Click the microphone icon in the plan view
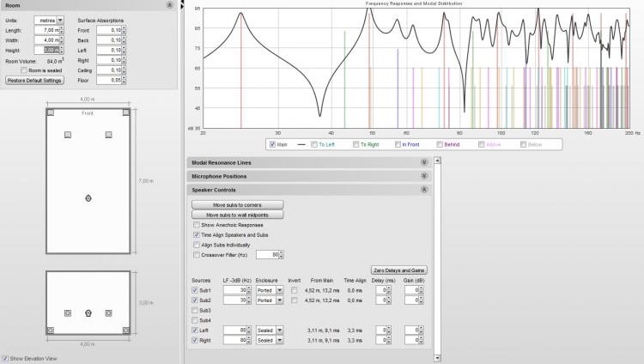The height and width of the screenshot is (364, 644). click(88, 198)
